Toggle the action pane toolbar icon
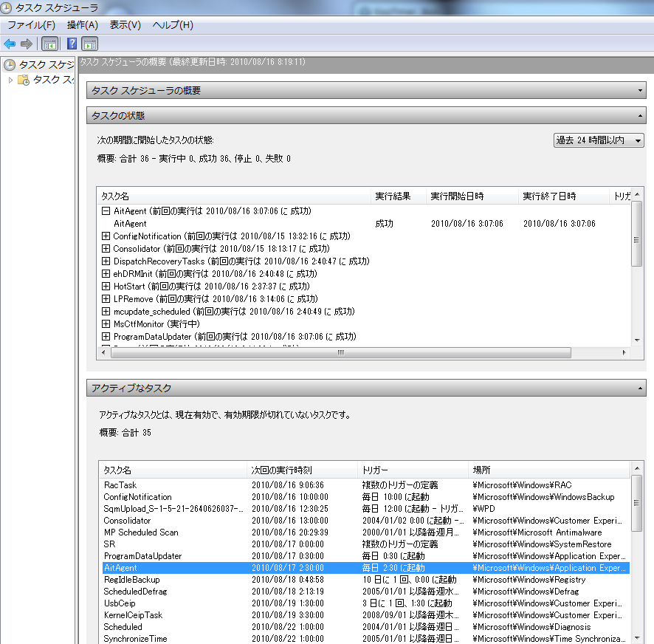Screen dimensions: 654x644 point(90,44)
